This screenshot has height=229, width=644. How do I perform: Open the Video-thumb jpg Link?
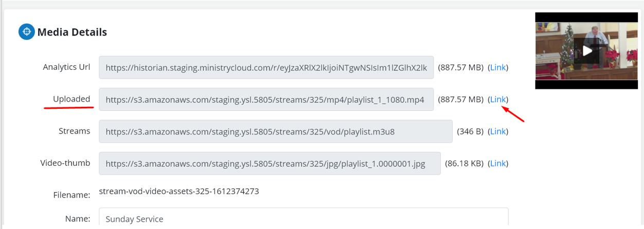498,163
